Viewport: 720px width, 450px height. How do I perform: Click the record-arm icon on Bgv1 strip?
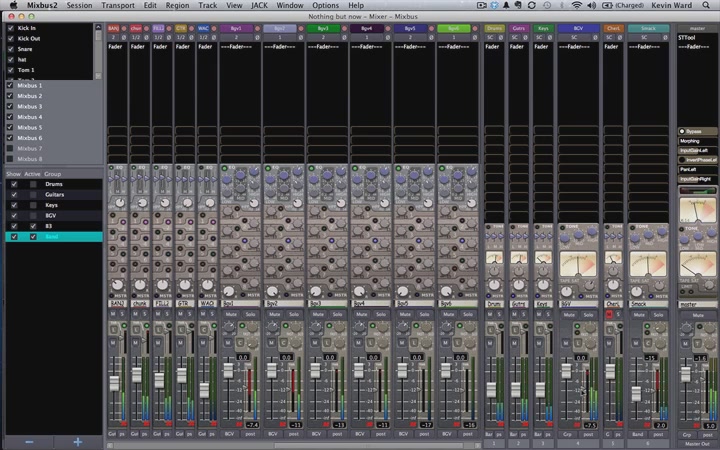pyautogui.click(x=257, y=28)
